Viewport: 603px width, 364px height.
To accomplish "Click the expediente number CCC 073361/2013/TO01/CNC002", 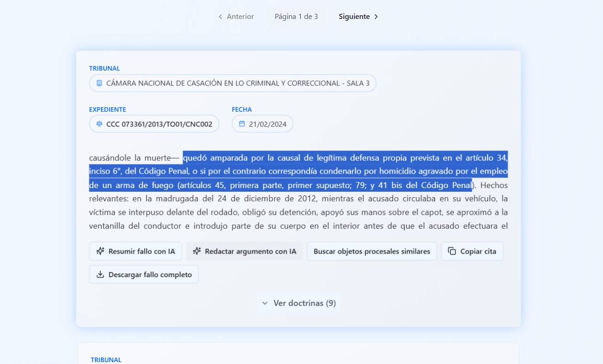I will point(159,124).
